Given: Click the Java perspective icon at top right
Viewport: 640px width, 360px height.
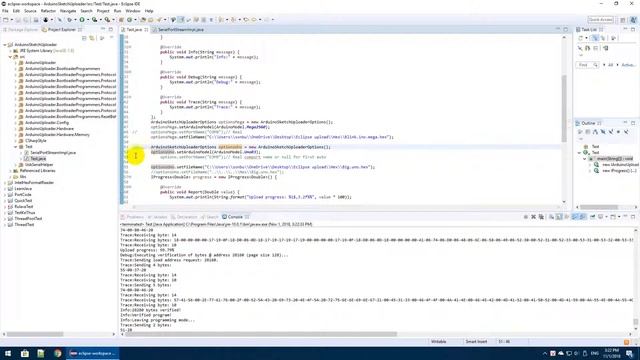Looking at the screenshot, I should pos(633,20).
